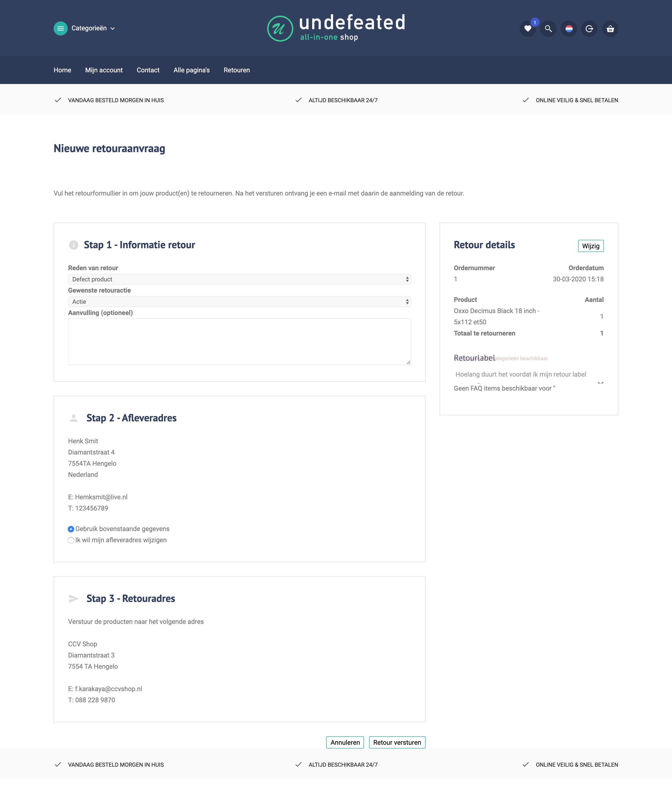Click the wishlist badge showing 1
Screen dimensions: 672x790
[535, 22]
